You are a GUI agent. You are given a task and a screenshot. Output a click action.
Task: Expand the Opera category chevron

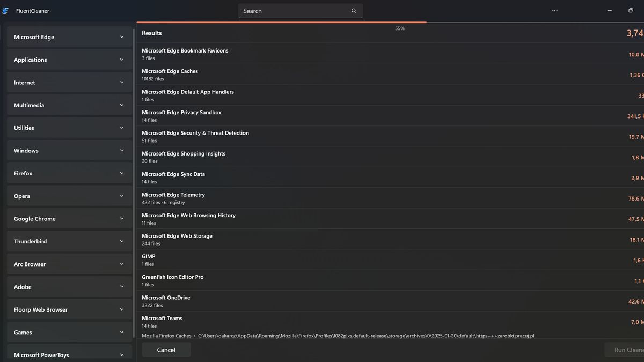[122, 196]
